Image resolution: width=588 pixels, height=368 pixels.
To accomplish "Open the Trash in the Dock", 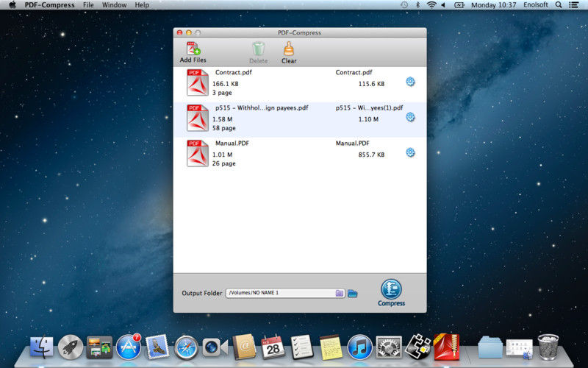I will 548,347.
